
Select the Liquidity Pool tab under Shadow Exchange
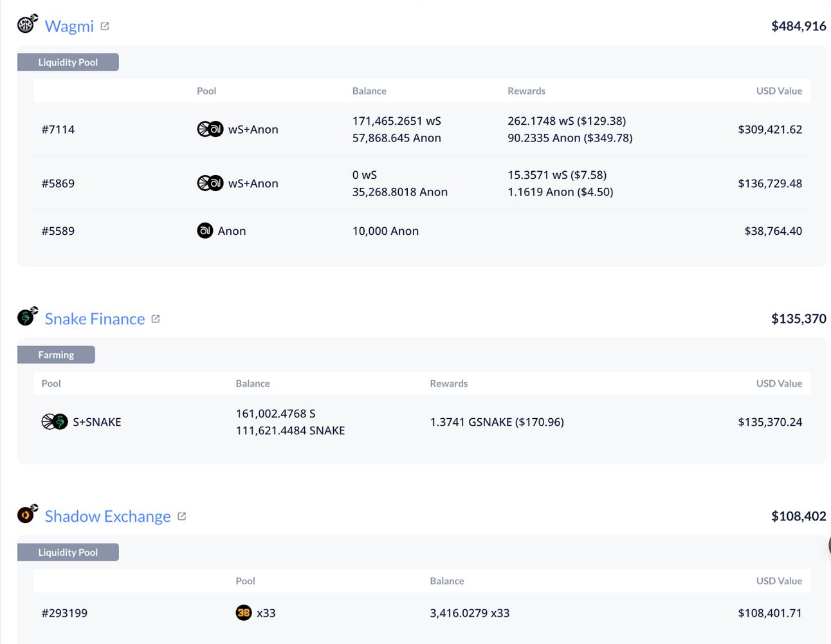click(68, 553)
